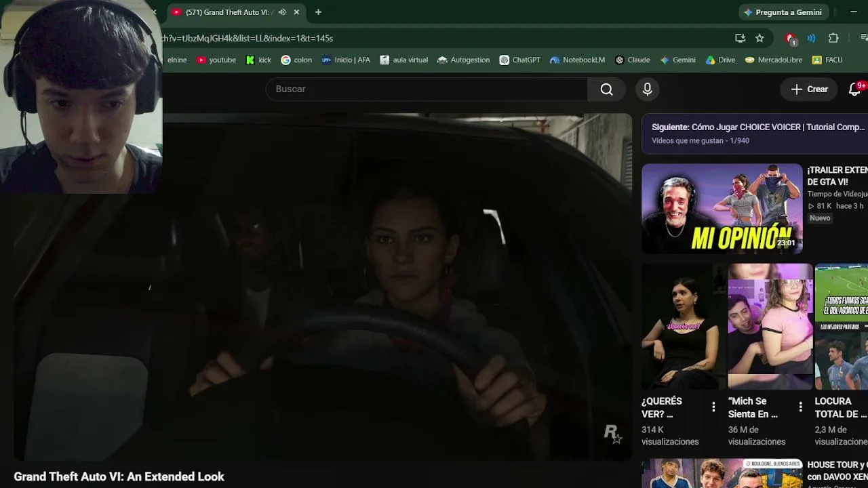The height and width of the screenshot is (488, 868).
Task: Open the LOCURA TOTAL DE short thumbnail
Action: (842, 326)
